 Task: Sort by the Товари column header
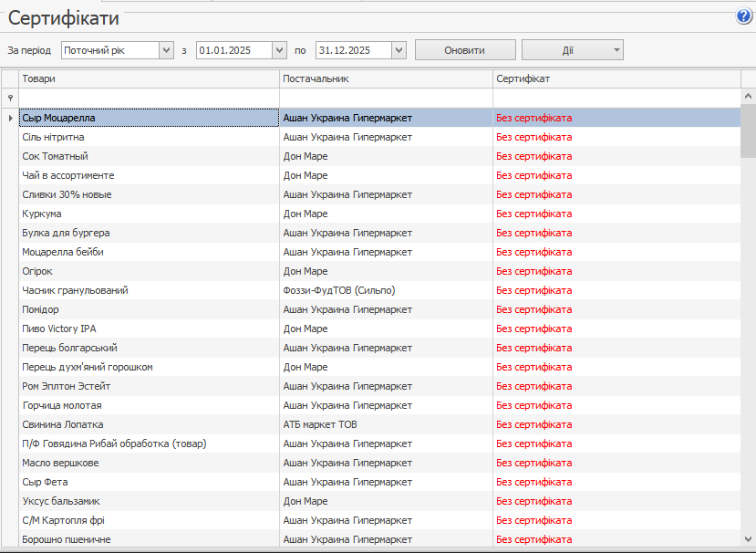pyautogui.click(x=149, y=78)
